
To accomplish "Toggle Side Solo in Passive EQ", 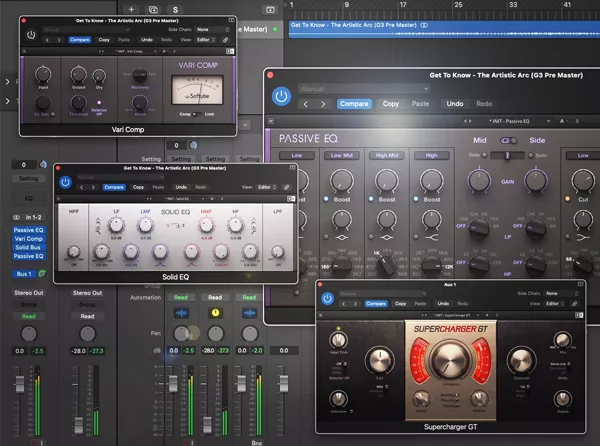I will [531, 155].
